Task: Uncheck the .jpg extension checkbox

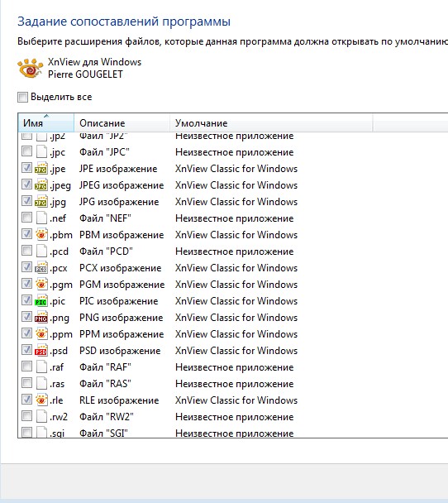Action: [26, 201]
